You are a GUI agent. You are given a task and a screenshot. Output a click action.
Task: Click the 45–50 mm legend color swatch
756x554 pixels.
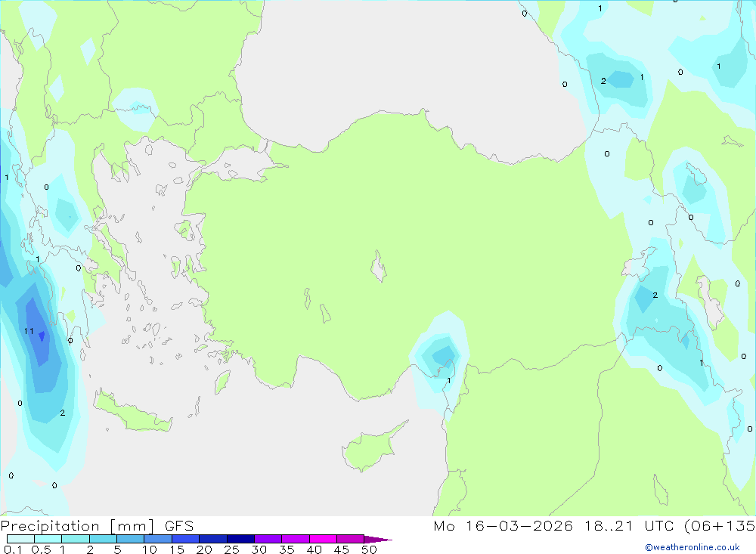point(350,539)
